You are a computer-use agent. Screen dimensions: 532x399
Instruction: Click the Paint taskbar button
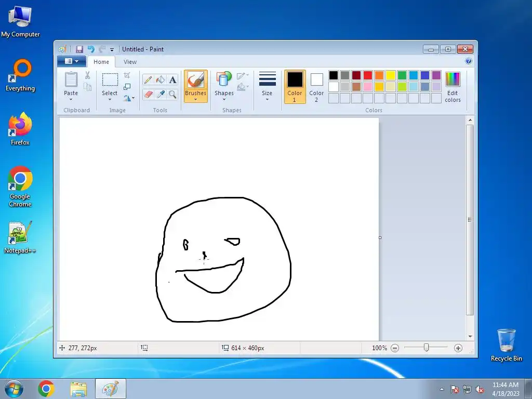coord(111,389)
